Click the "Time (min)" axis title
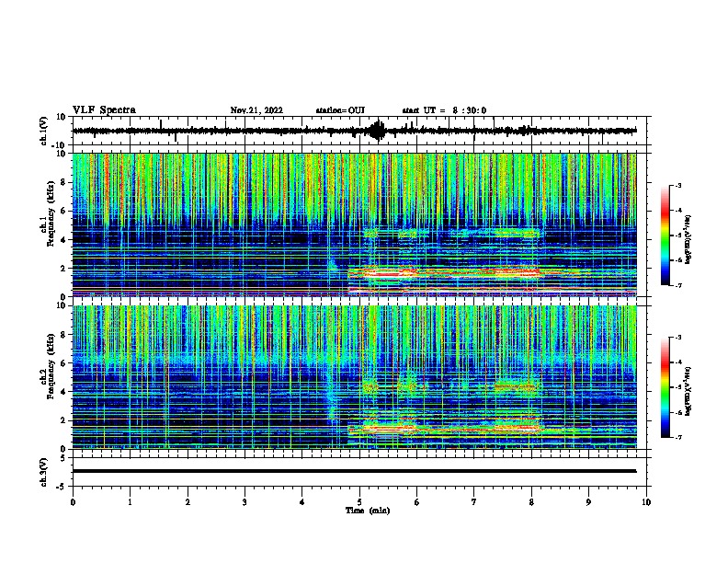 (x=368, y=511)
